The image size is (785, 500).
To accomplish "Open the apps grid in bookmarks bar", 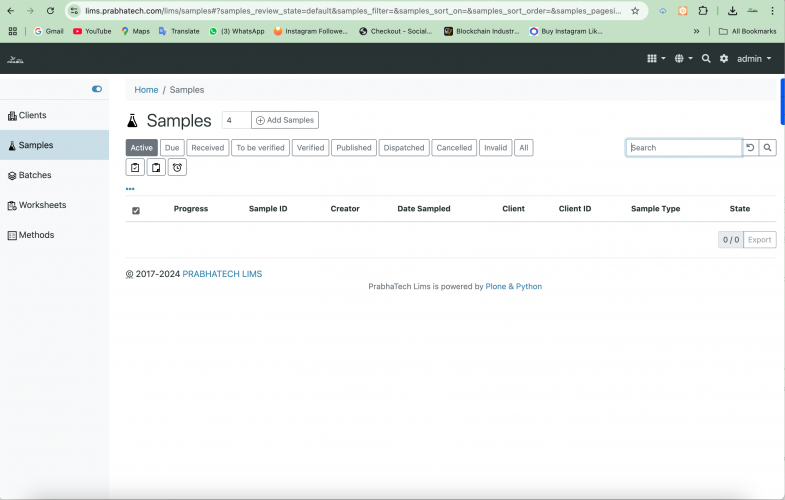I will point(13,31).
